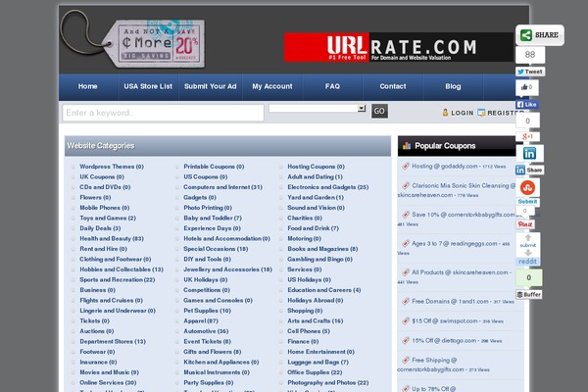Click the Google +1 button
This screenshot has height=392, width=588.
pos(527,136)
